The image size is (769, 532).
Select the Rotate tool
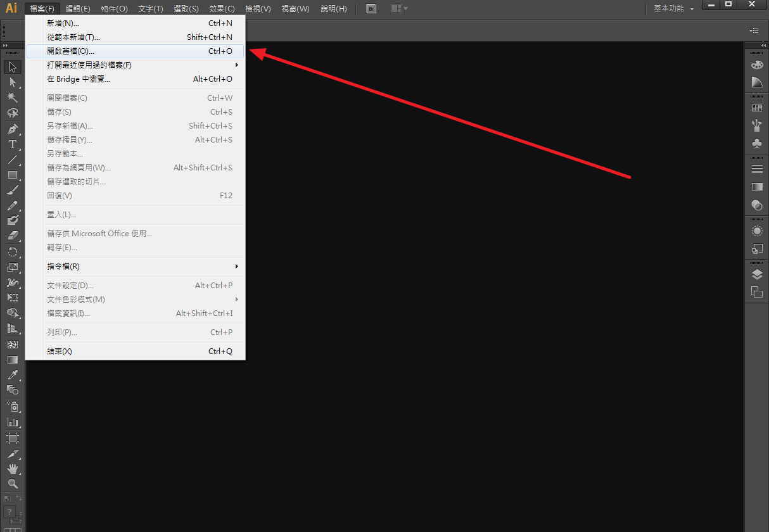point(12,252)
